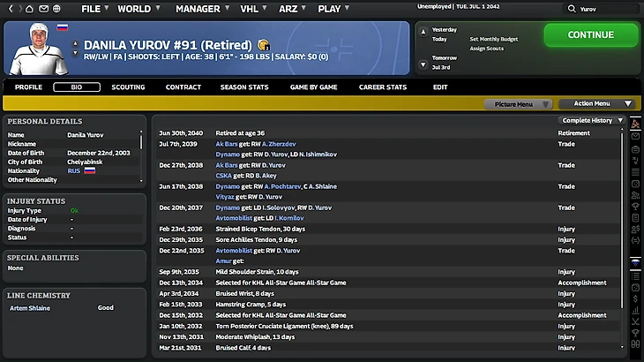
Task: Click in the Yurov search field
Action: tap(607, 9)
